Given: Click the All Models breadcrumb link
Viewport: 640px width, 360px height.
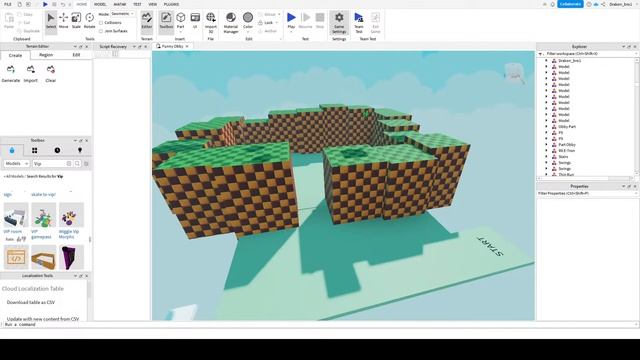Looking at the screenshot, I should coord(14,176).
